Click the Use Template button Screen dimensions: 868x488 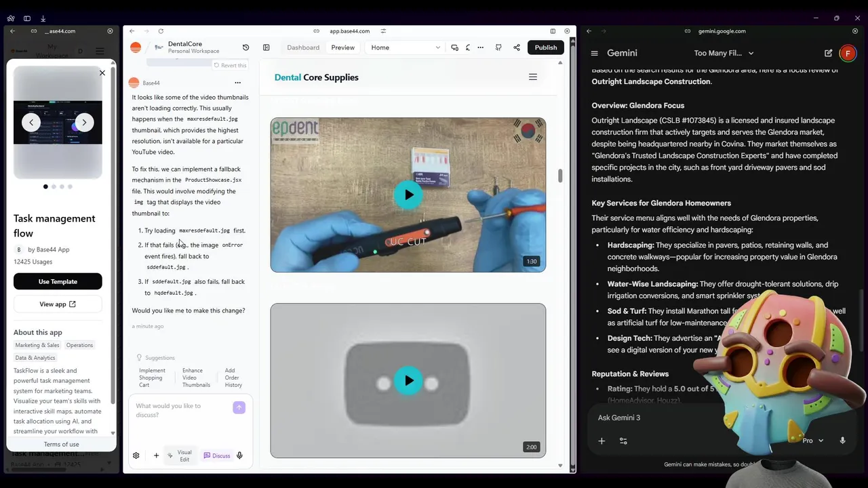(x=58, y=281)
